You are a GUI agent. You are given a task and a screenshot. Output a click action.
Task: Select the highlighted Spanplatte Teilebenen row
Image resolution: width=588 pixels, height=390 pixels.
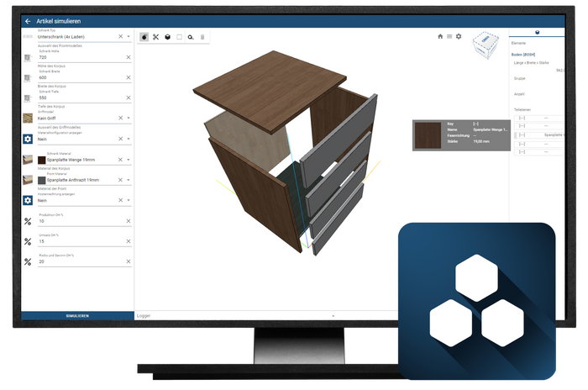pos(539,134)
